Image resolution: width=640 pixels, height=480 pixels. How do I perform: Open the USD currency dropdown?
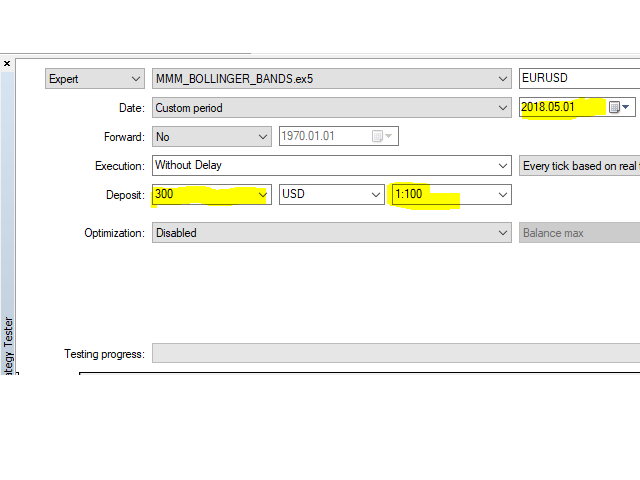(x=332, y=194)
